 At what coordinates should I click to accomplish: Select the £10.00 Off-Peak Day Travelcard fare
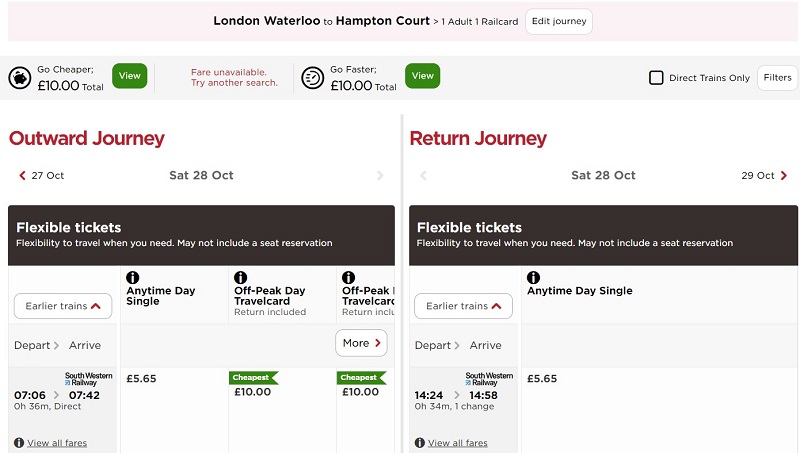253,392
